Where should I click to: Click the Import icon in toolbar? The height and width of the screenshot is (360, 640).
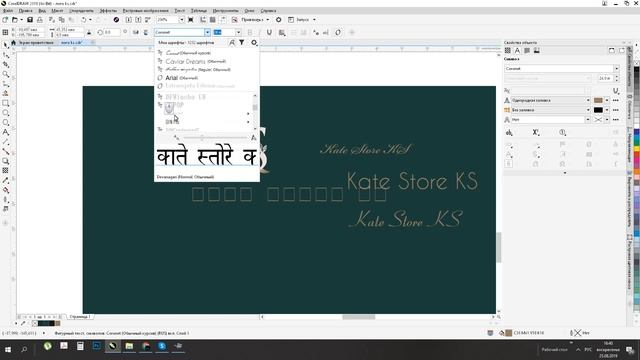click(x=129, y=20)
